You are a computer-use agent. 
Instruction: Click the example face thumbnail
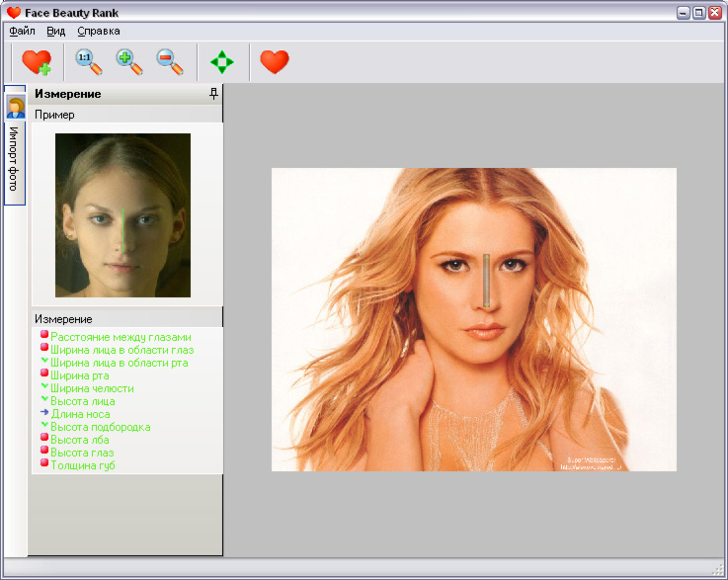122,215
